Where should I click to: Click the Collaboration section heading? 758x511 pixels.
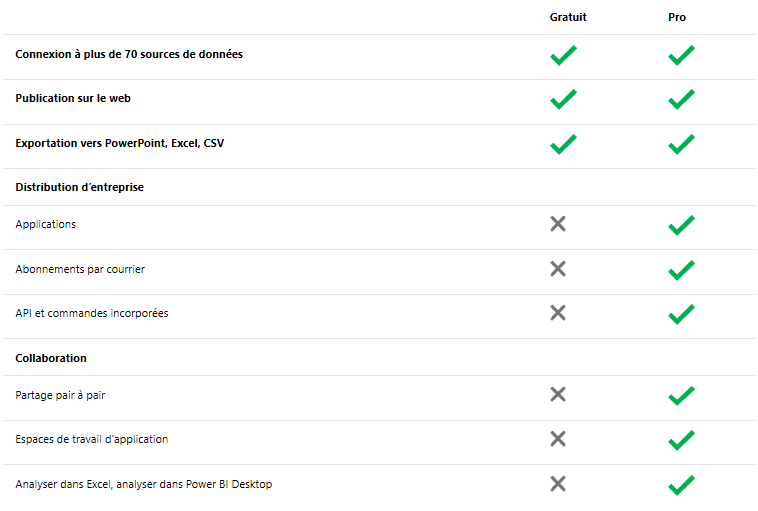(51, 357)
